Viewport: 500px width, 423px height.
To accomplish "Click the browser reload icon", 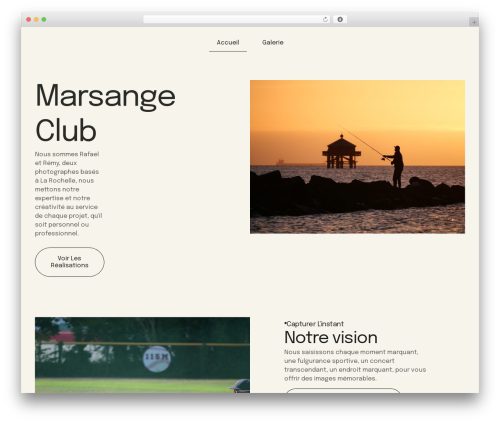I will click(x=325, y=19).
